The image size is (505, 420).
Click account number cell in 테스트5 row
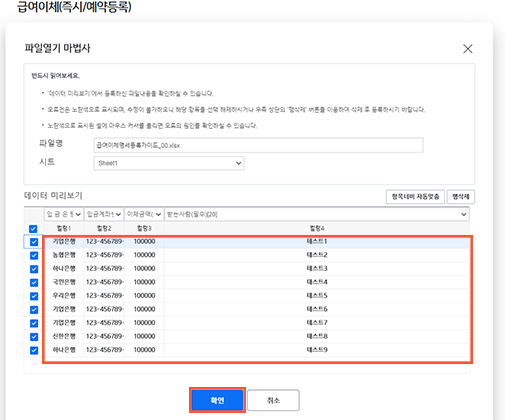[104, 296]
